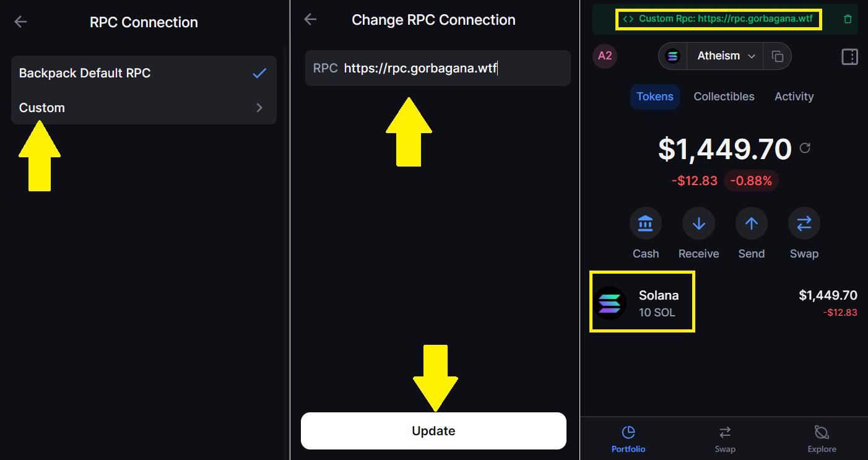Image resolution: width=868 pixels, height=460 pixels.
Task: Go back from RPC Connection screen
Action: (x=20, y=22)
